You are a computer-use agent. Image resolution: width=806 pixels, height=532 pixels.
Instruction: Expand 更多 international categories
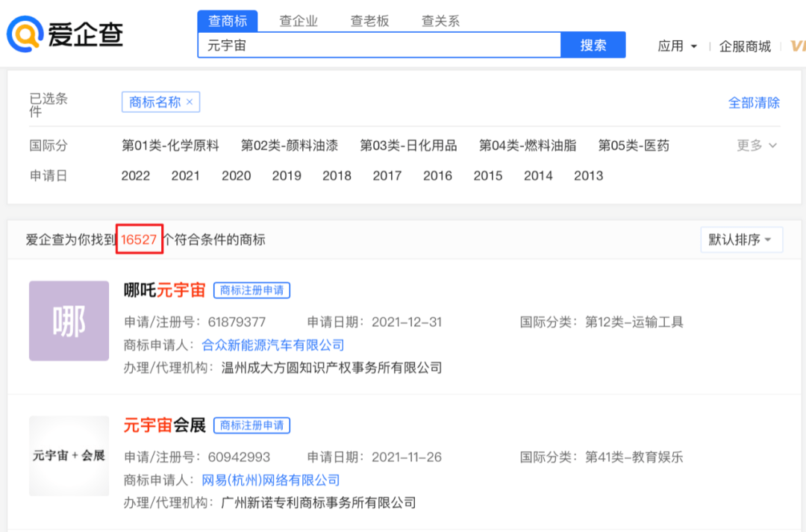click(x=757, y=145)
